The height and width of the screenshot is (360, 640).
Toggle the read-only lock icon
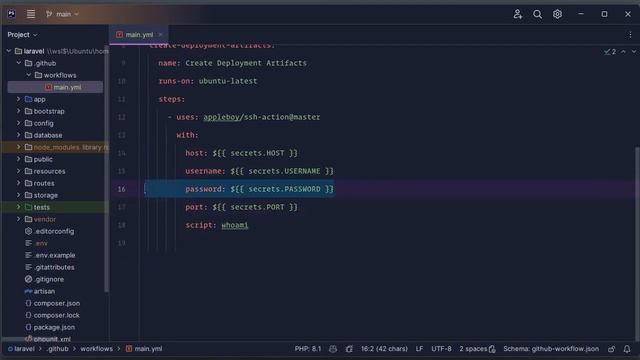pos(611,349)
